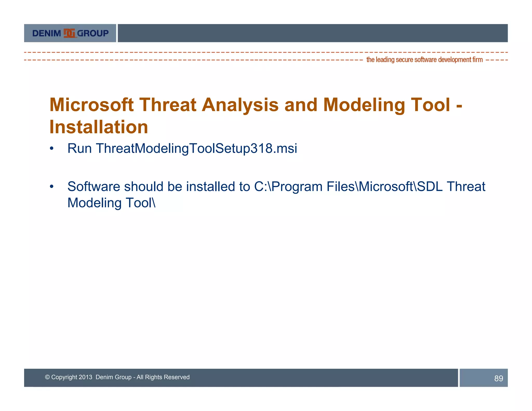Click the orange DG logo icon

[x=69, y=33]
